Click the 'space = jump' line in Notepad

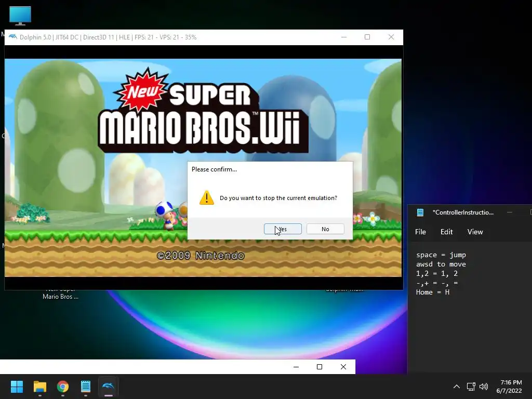point(441,255)
